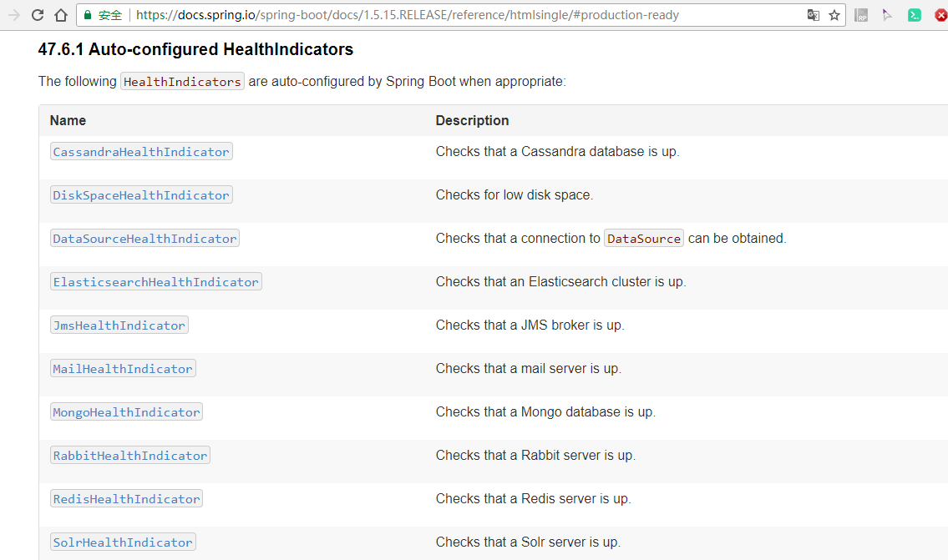Click the DataSourceHealthIndicator link
The width and height of the screenshot is (948, 560).
[x=144, y=238]
